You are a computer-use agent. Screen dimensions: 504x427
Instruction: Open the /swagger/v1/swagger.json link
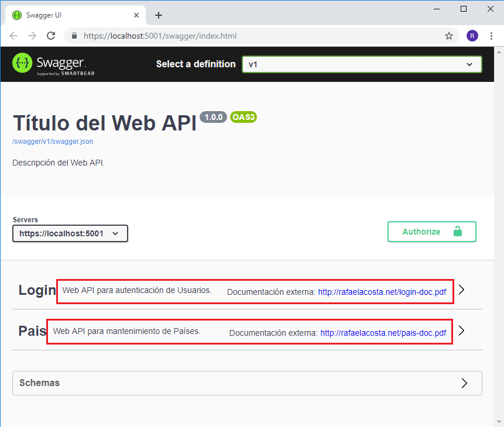(53, 142)
